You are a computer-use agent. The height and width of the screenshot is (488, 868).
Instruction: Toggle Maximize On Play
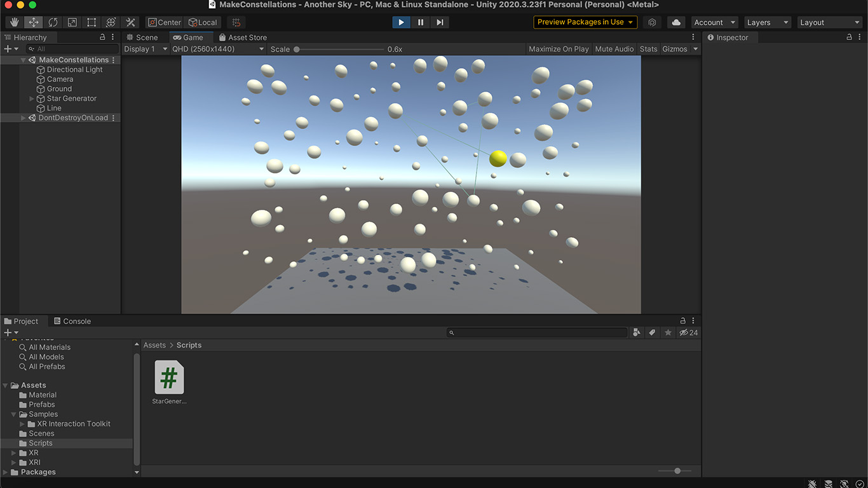pos(559,49)
